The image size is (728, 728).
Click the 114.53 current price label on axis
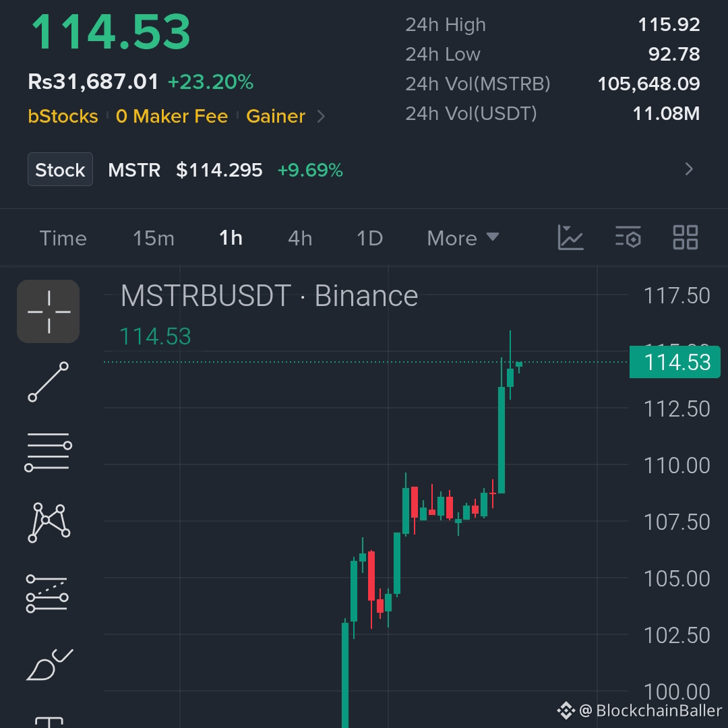675,362
